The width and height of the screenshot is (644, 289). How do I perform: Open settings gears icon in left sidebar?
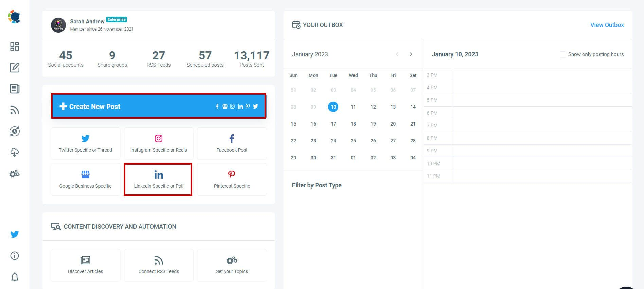pos(15,174)
